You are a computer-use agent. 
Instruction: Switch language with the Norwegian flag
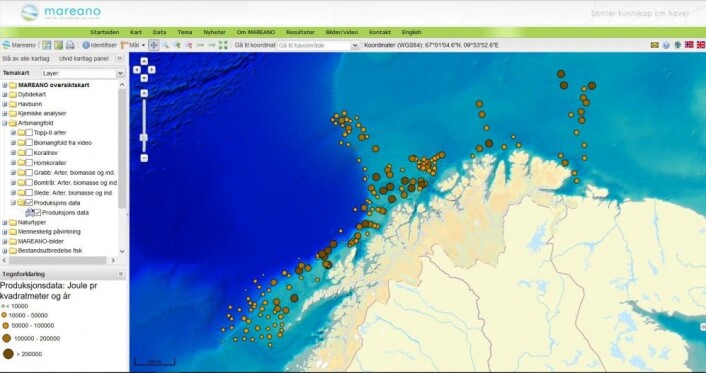[689, 45]
